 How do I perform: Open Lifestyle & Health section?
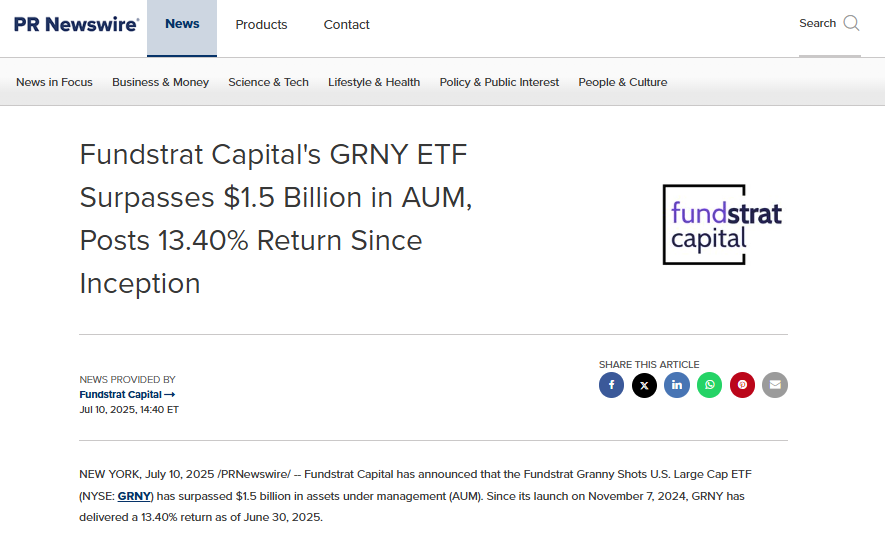pyautogui.click(x=374, y=82)
